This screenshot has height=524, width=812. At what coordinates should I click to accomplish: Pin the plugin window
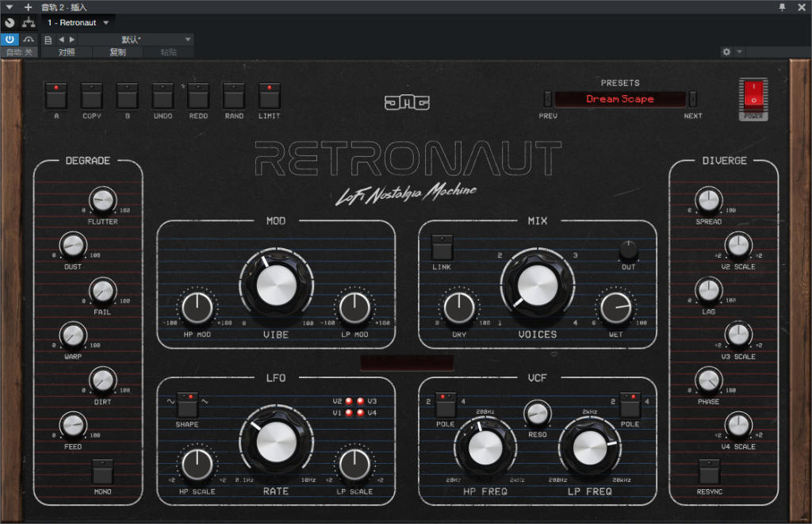click(782, 6)
